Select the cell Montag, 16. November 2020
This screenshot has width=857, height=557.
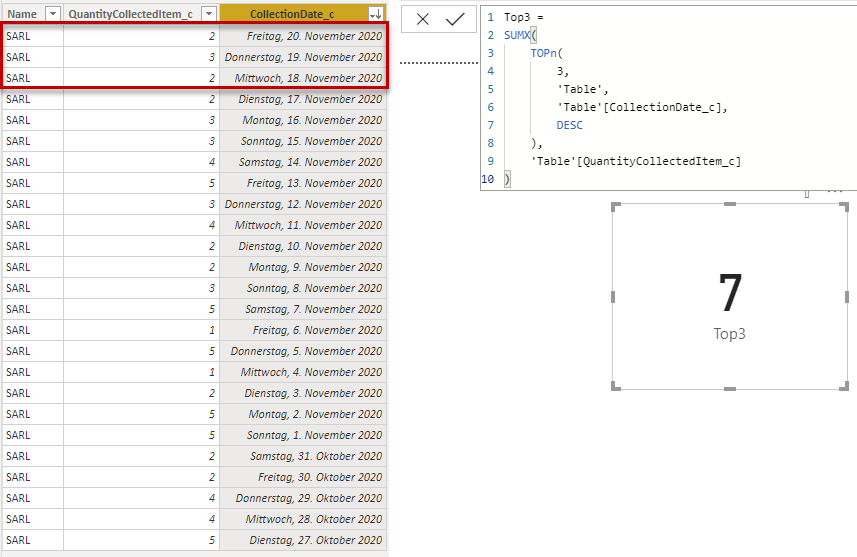[x=303, y=120]
